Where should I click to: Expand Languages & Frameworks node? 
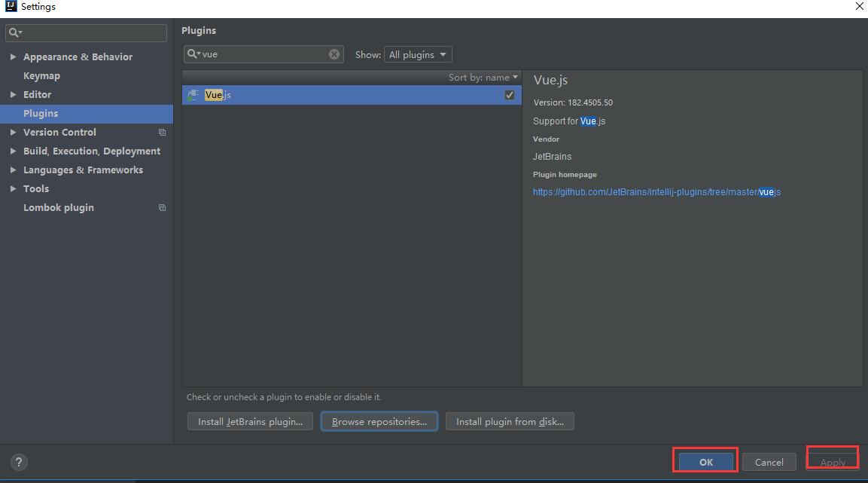point(13,170)
